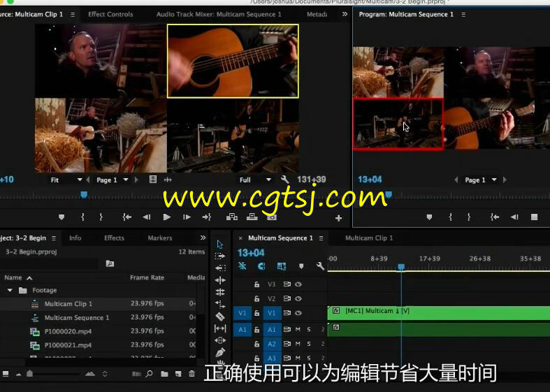
Task: Mute track A1
Action: coord(298,330)
